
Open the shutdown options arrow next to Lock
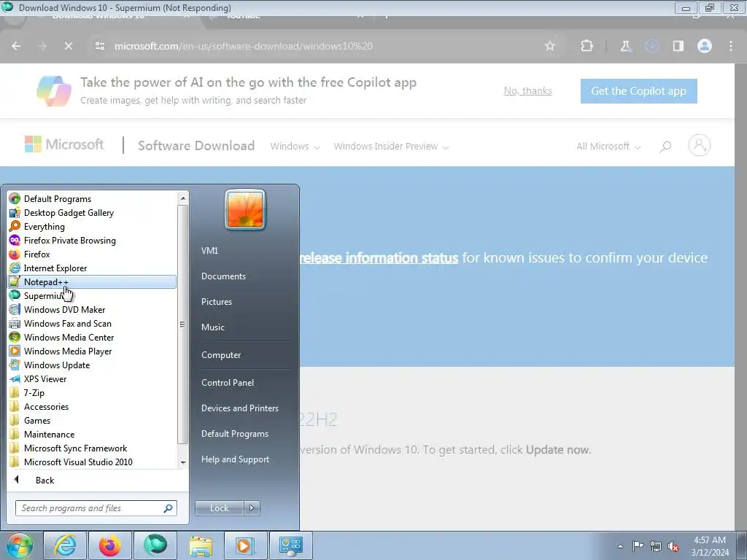coord(252,508)
